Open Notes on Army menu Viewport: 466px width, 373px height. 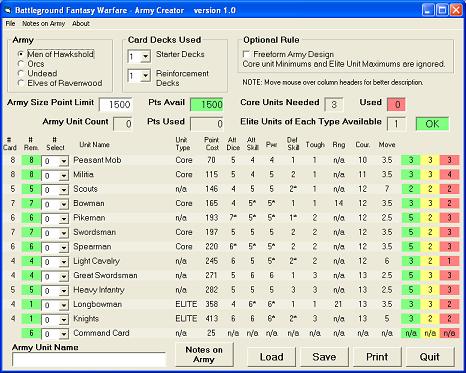click(x=43, y=24)
